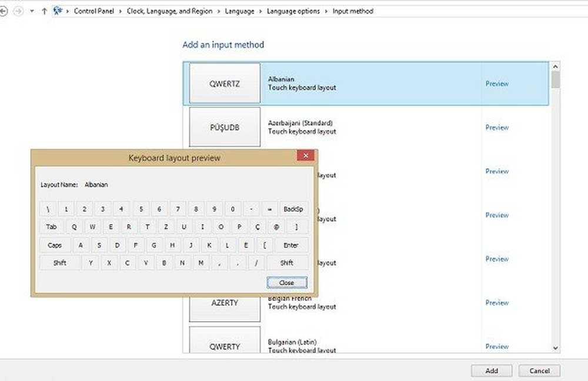The image size is (588, 381).
Task: Open the recent locations dropdown arrow
Action: (x=32, y=11)
